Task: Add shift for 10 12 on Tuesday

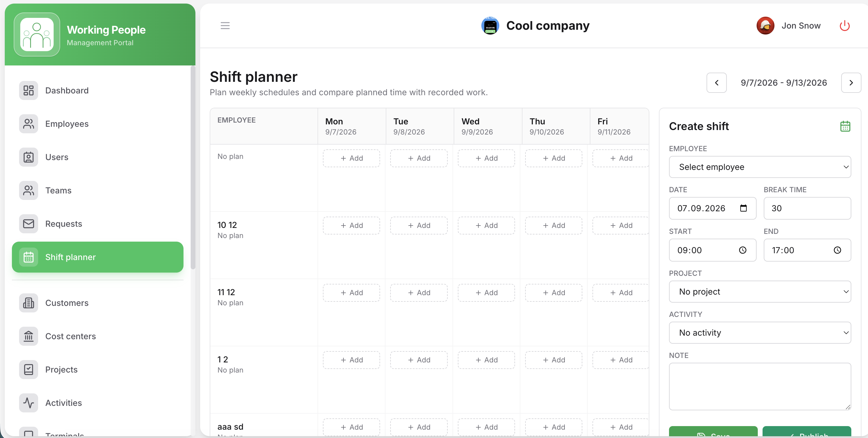Action: [419, 226]
